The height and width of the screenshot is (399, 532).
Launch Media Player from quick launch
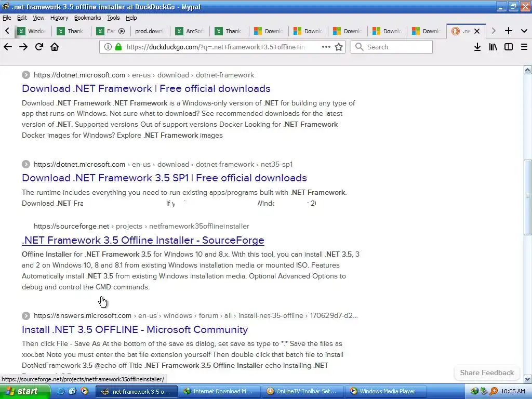(84, 391)
